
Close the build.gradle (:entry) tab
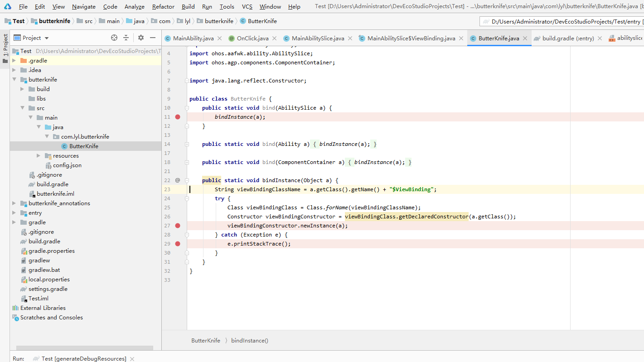click(600, 39)
